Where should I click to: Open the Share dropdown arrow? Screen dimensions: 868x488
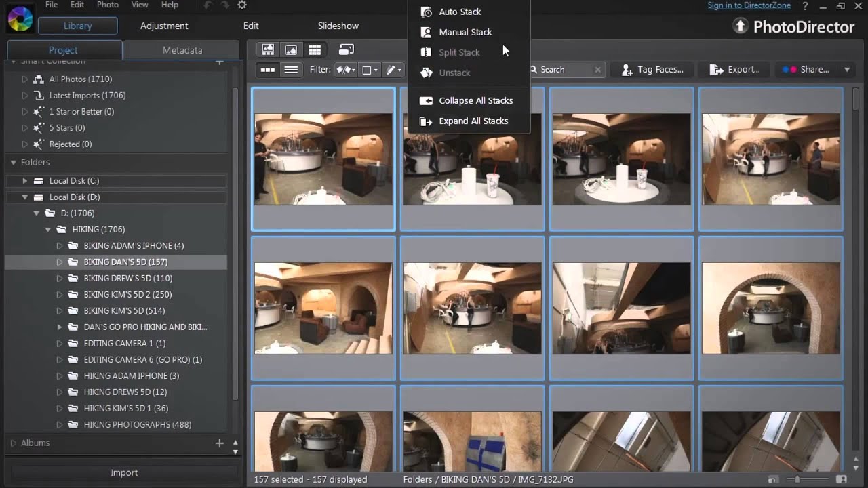(x=847, y=70)
